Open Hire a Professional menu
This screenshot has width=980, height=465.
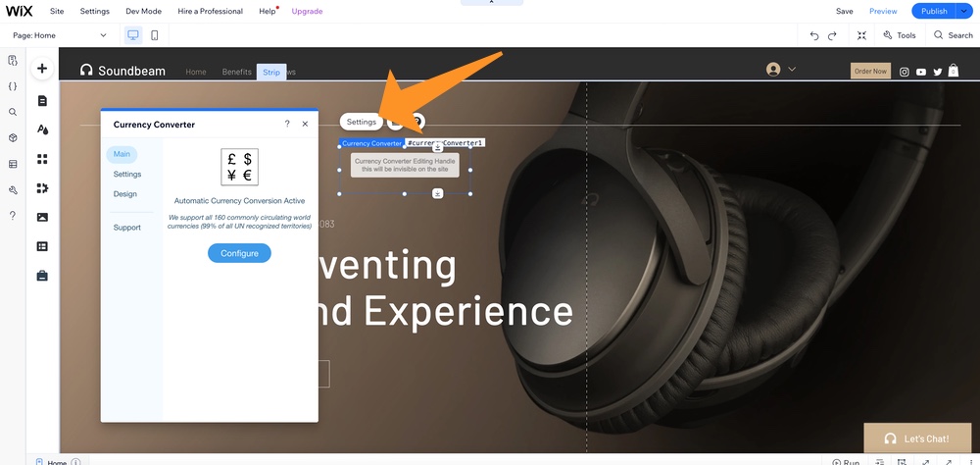click(x=210, y=11)
